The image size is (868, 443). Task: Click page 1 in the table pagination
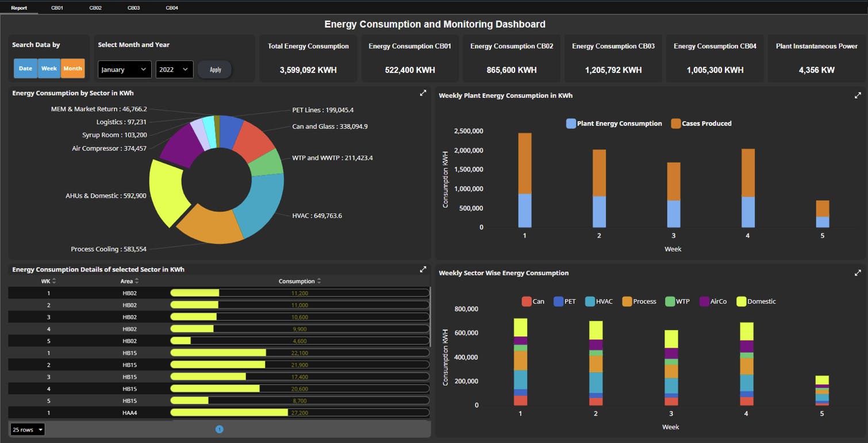220,429
